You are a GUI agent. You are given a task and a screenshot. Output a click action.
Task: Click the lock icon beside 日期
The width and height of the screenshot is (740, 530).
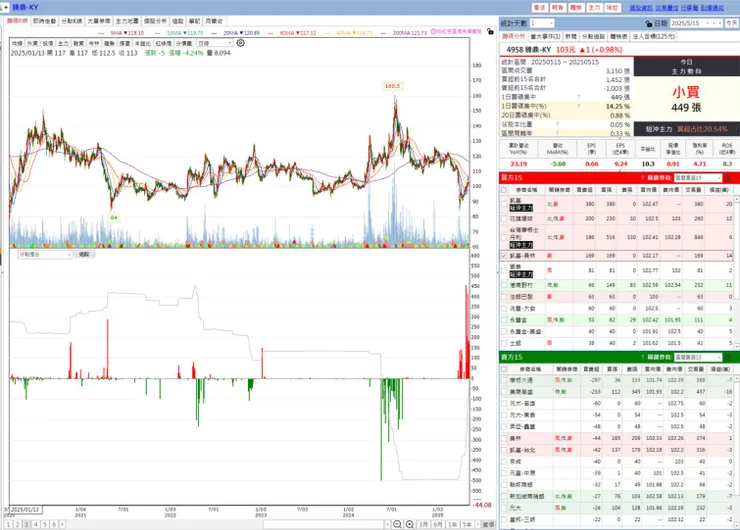[x=649, y=23]
